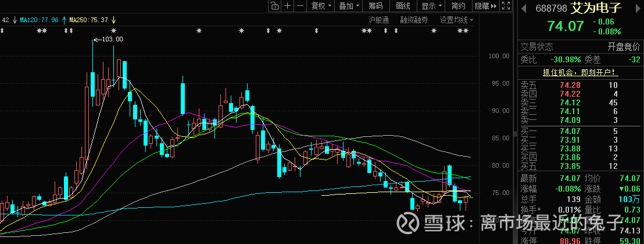
Task: Click the 融资融券 link
Action: [x=414, y=20]
